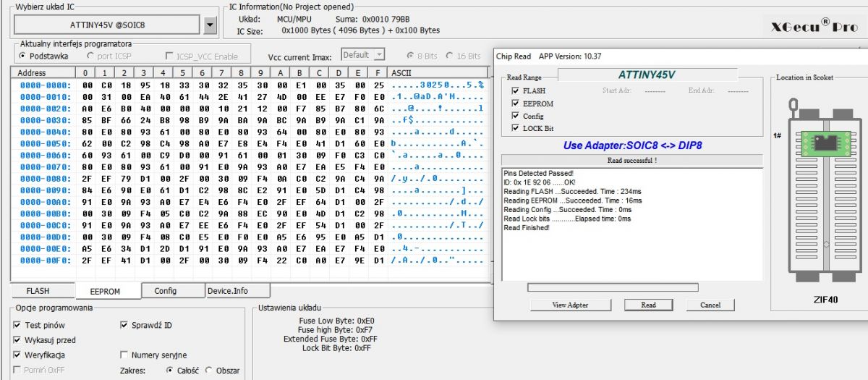The height and width of the screenshot is (380, 868).
Task: Toggle EEPROM checkbox in Chip Read dialog
Action: 515,104
